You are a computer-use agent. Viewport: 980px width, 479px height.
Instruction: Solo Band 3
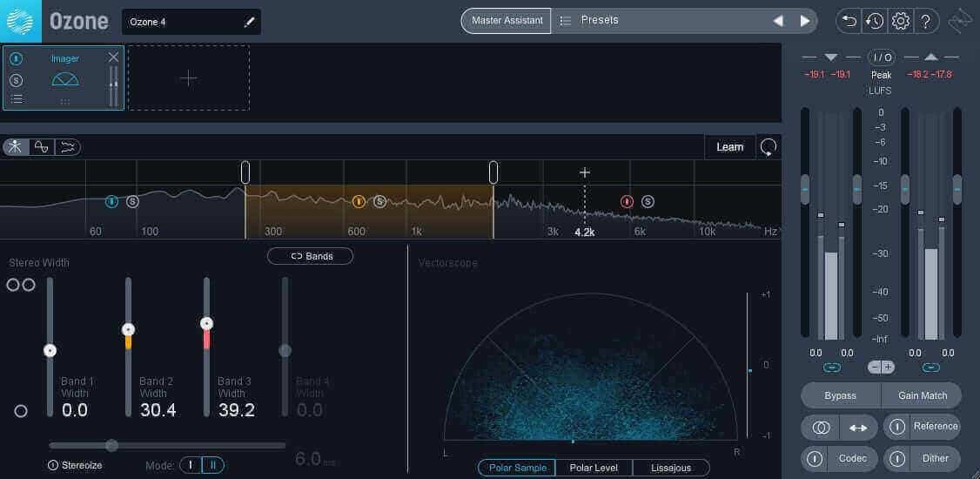(648, 201)
